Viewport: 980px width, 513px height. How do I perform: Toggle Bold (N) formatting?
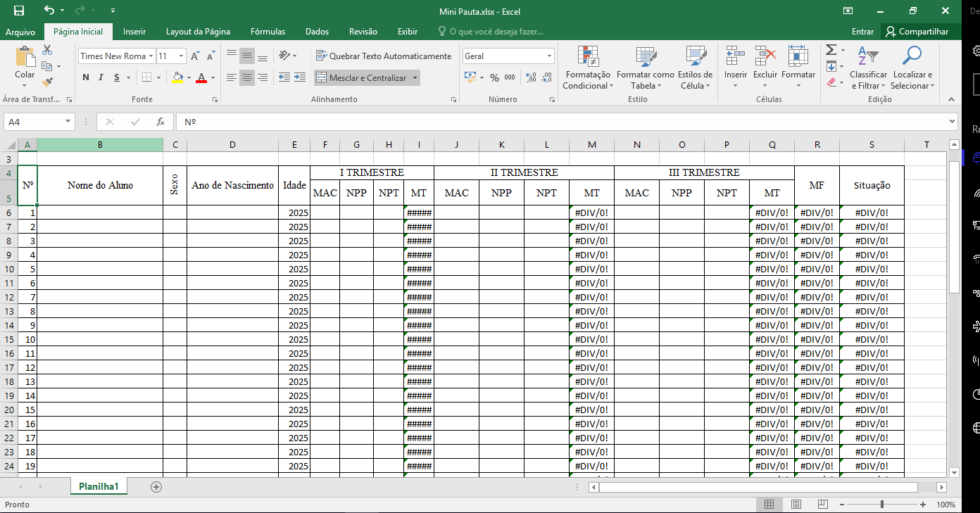pos(86,77)
